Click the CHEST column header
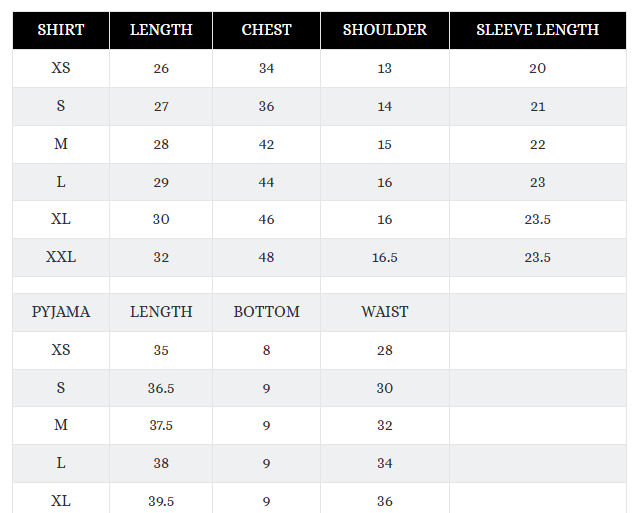This screenshot has width=640, height=513. 266,30
